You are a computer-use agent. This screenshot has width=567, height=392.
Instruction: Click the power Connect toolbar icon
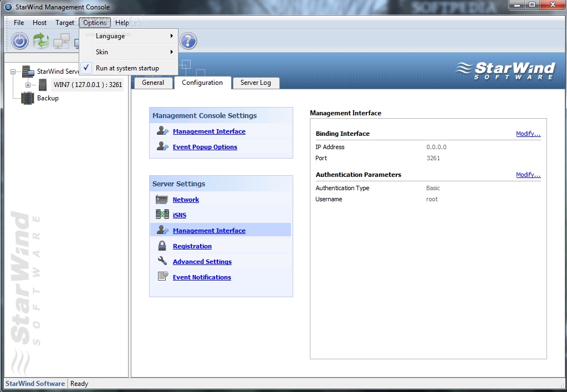coord(20,41)
